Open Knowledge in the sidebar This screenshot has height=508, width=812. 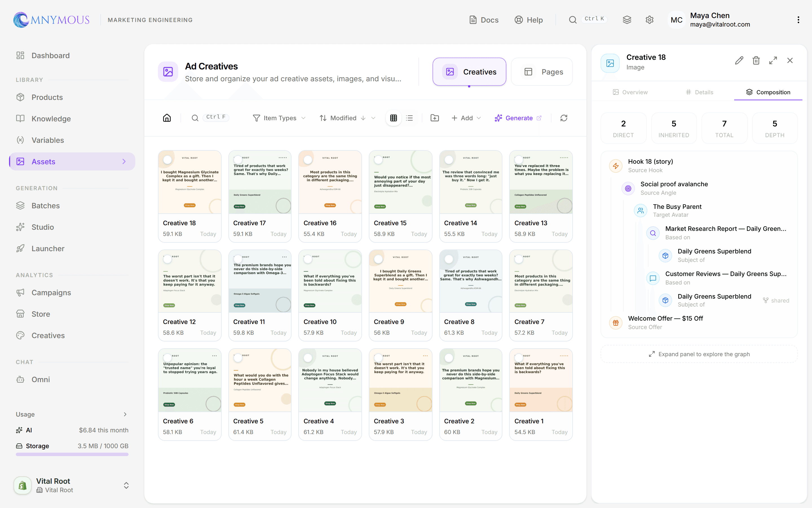pyautogui.click(x=72, y=119)
